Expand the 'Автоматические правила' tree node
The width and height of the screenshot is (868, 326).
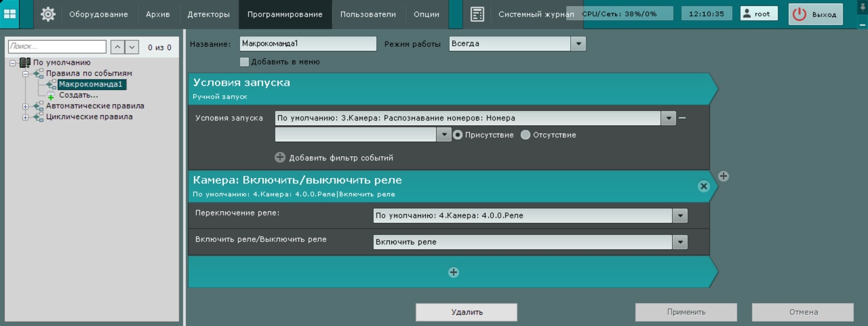(25, 107)
